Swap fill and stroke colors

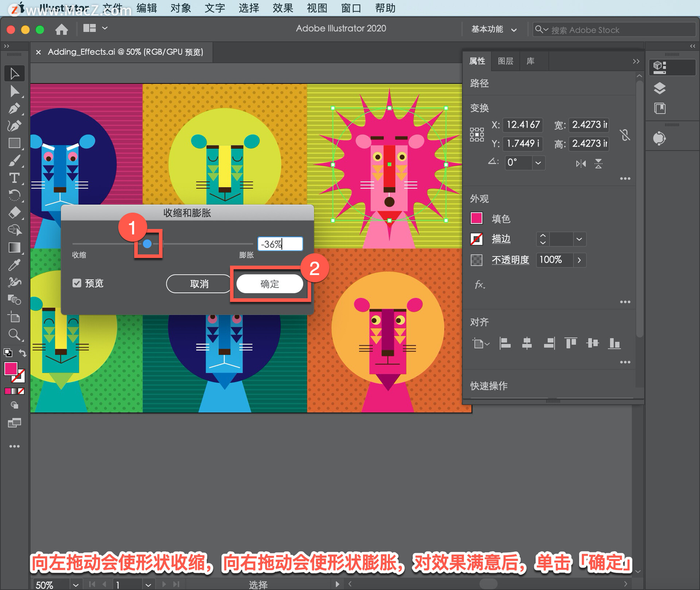pos(23,353)
